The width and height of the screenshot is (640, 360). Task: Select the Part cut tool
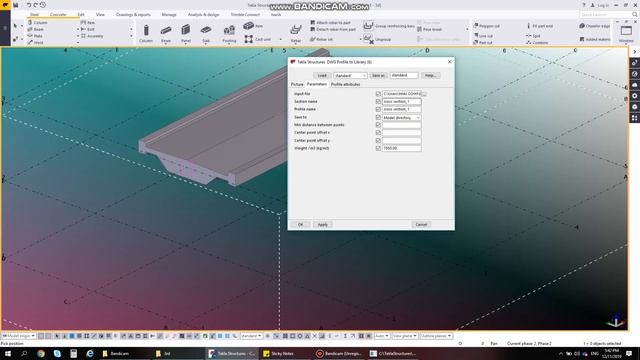483,42
